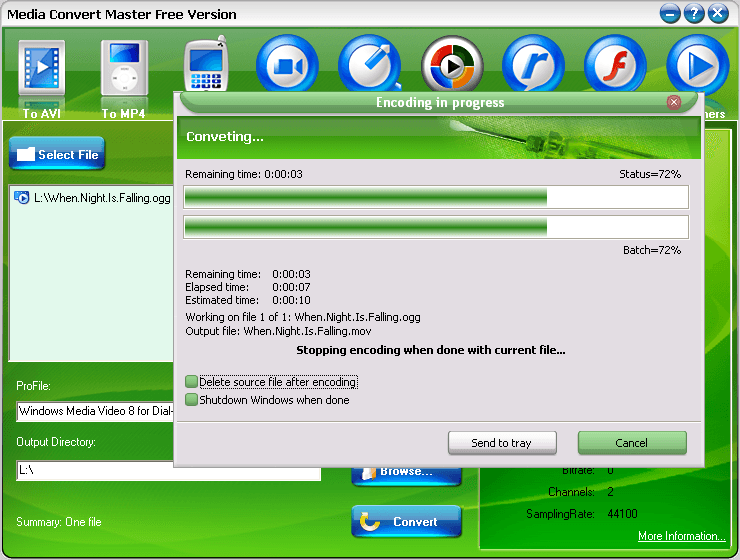This screenshot has width=740, height=560.
Task: Click the Batch=72% label
Action: coord(652,250)
